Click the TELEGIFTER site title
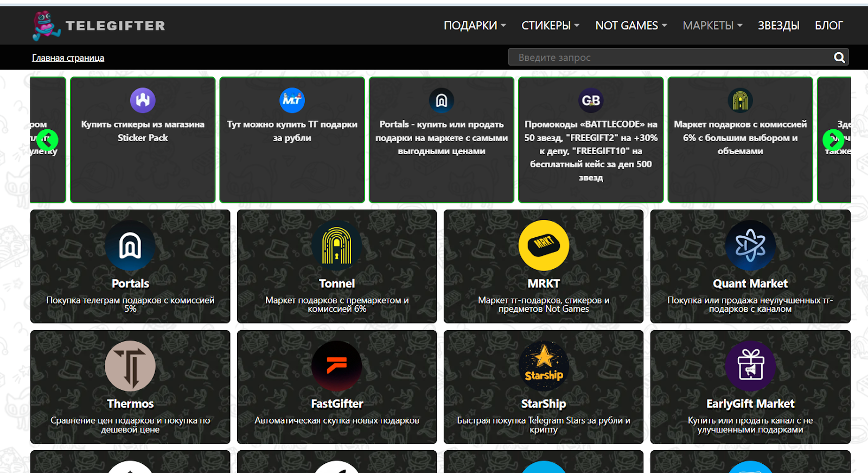This screenshot has height=473, width=868. coord(115,26)
